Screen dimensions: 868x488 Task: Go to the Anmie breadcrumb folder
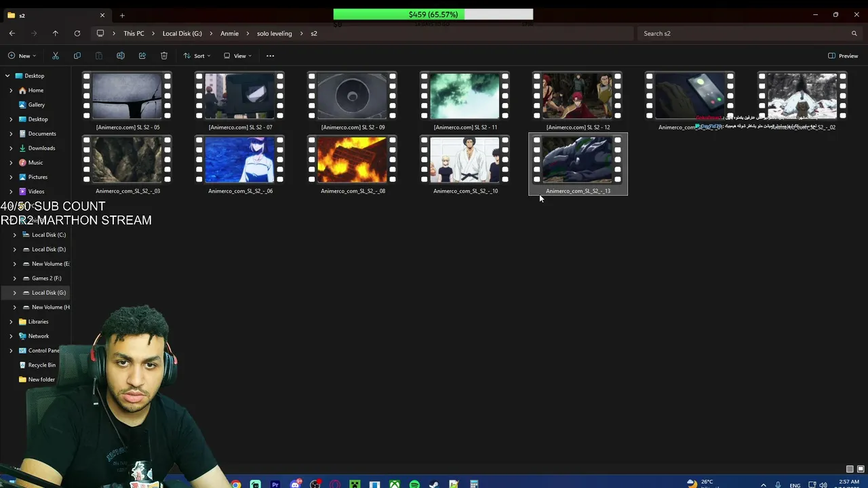point(229,33)
